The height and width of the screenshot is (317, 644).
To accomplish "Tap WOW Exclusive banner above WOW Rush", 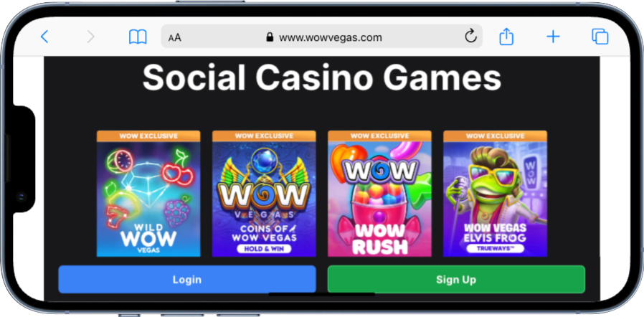I will pyautogui.click(x=379, y=136).
